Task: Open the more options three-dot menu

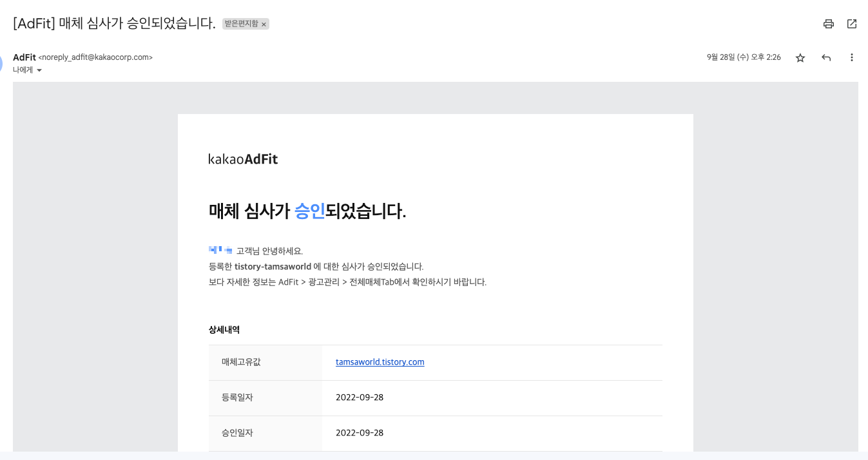Action: pyautogui.click(x=852, y=57)
